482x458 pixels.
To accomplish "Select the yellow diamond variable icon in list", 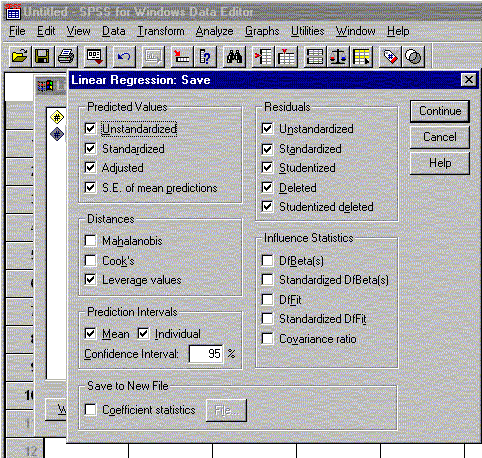I will coord(57,117).
